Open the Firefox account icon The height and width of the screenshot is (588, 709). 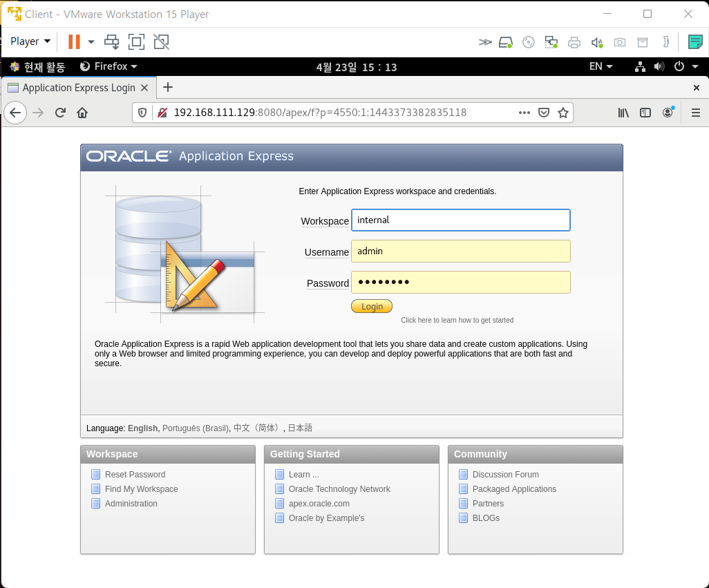pyautogui.click(x=668, y=113)
